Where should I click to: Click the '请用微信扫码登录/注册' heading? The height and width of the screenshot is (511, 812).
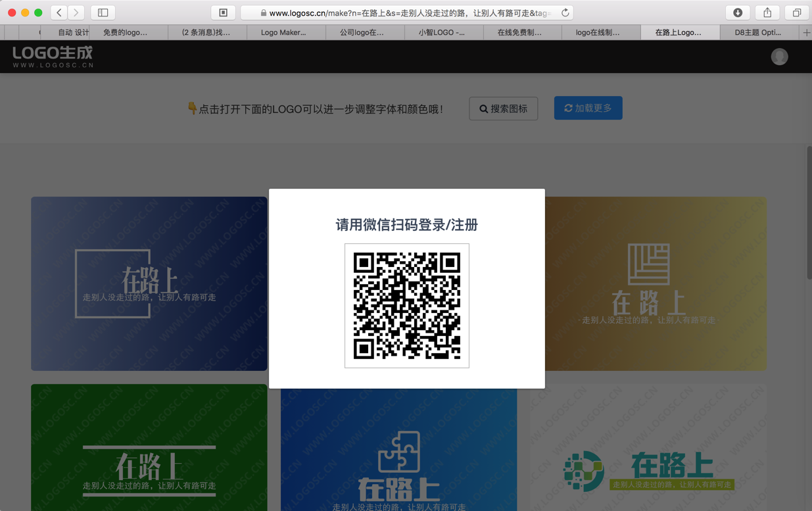click(x=407, y=225)
